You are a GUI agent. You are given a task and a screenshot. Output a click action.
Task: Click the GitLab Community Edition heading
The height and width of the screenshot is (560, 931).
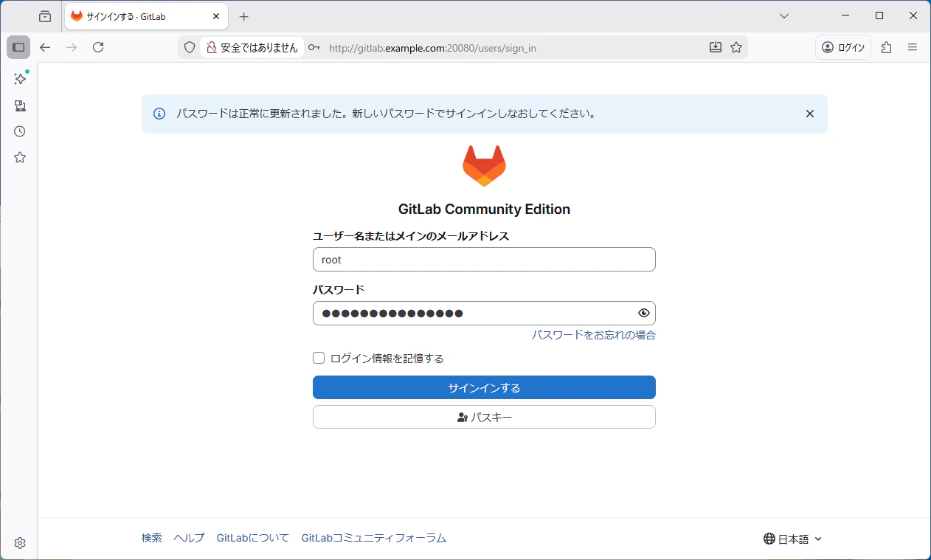pyautogui.click(x=484, y=210)
